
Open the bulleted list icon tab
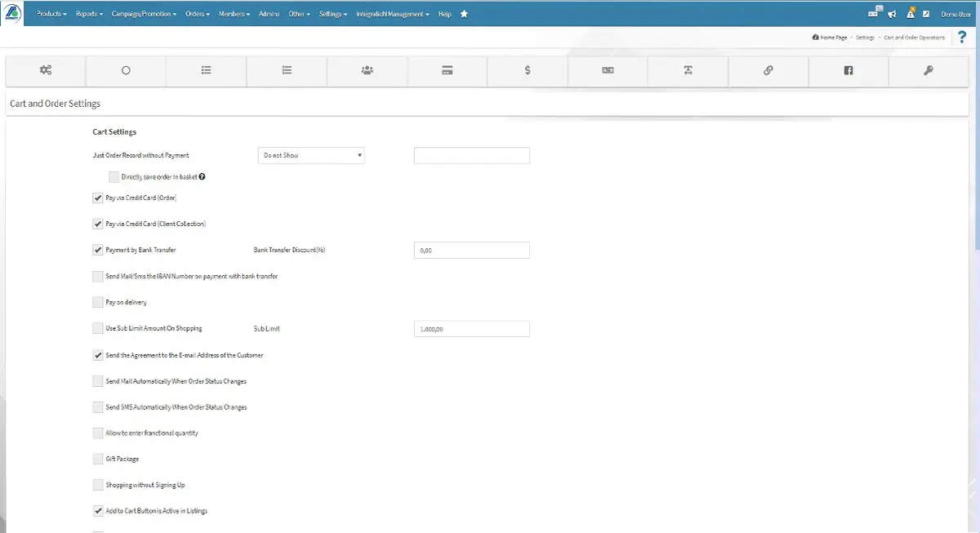[207, 70]
